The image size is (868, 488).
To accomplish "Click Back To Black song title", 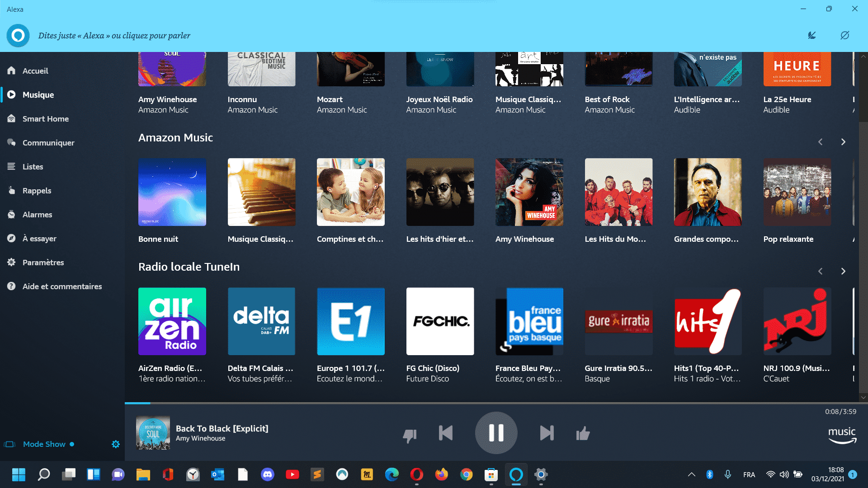I will click(x=222, y=428).
